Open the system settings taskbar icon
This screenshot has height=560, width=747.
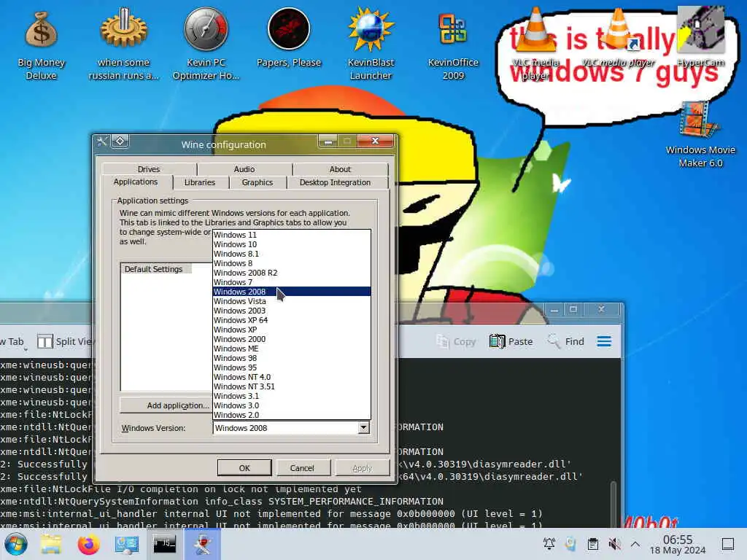pos(127,544)
